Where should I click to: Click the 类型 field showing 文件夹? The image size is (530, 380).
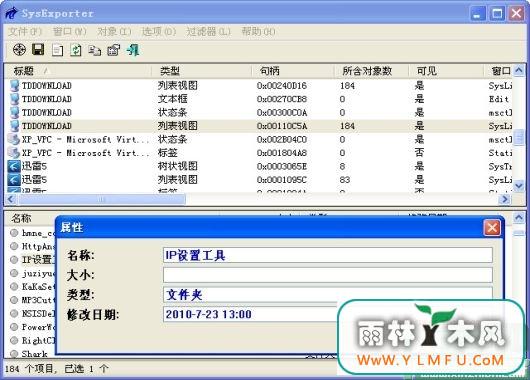coord(328,294)
